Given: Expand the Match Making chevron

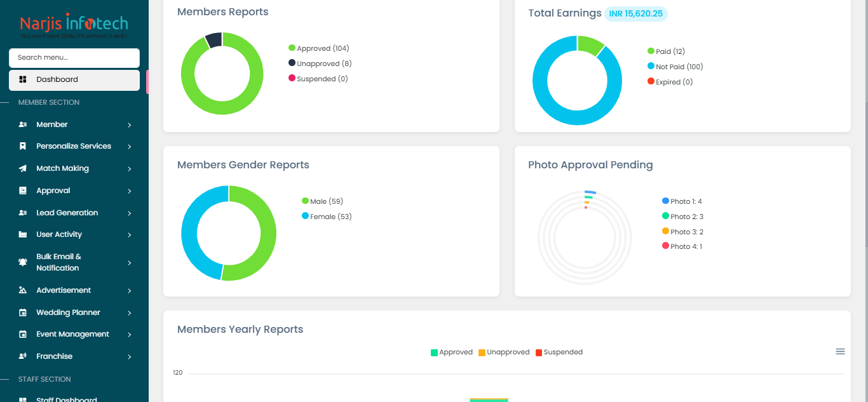Looking at the screenshot, I should click(130, 169).
